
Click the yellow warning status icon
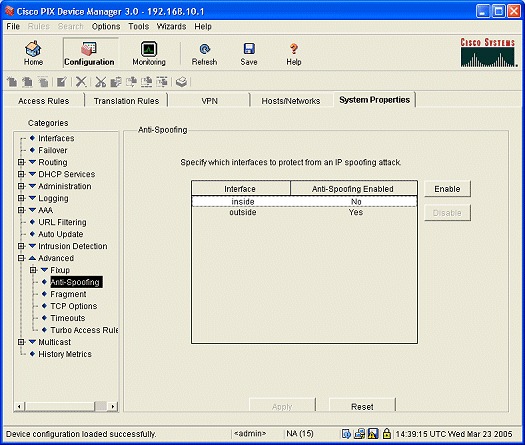click(373, 434)
